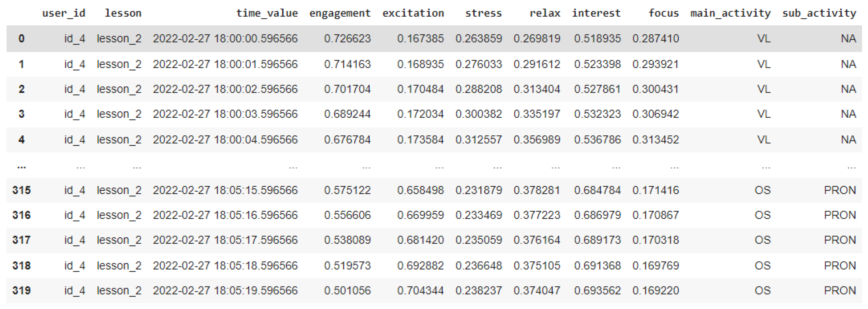Select the engagement column header
Viewport: 868px width, 309px height.
click(x=340, y=13)
